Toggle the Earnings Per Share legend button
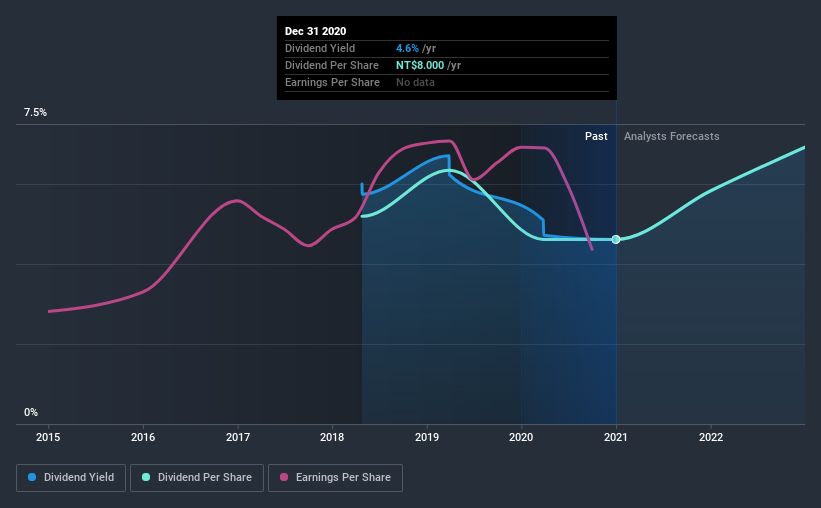 point(336,478)
